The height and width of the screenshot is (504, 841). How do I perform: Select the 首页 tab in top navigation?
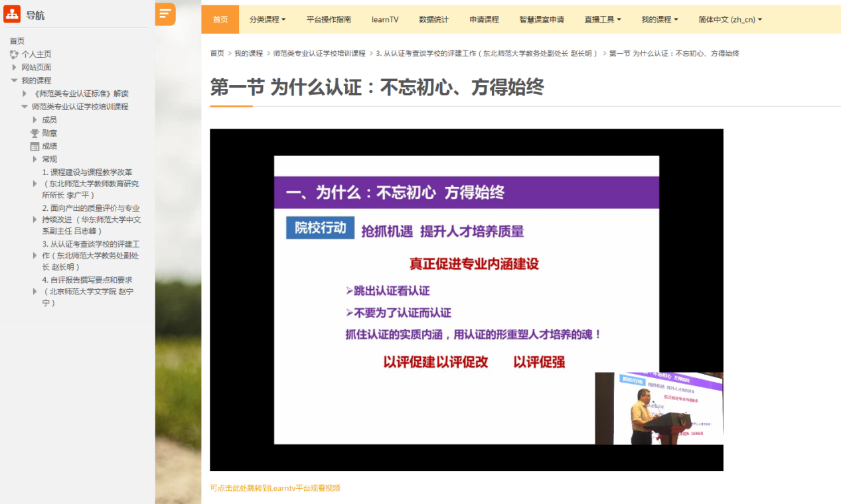click(x=220, y=20)
